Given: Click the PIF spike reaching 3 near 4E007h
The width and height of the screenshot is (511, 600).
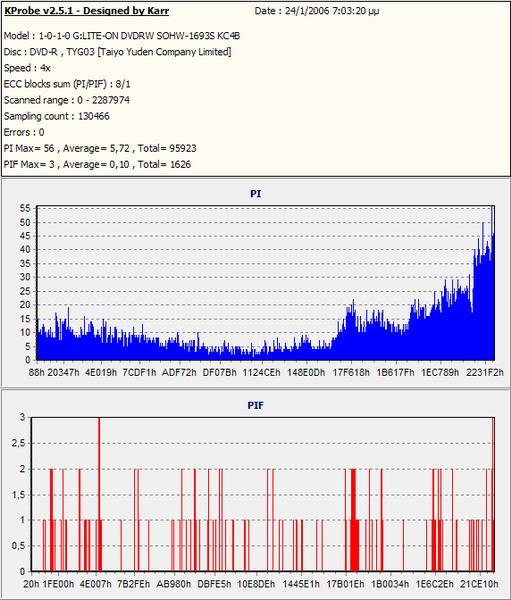Looking at the screenshot, I should point(99,494).
